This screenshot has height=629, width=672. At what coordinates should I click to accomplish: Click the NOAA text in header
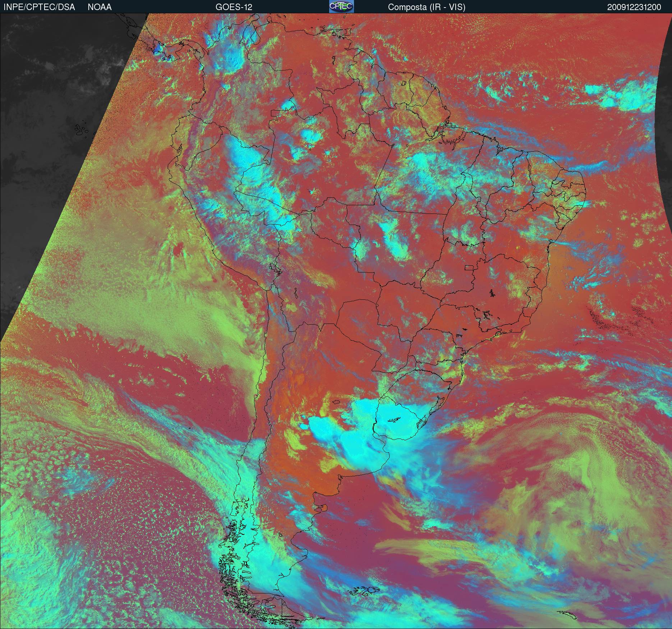100,7
